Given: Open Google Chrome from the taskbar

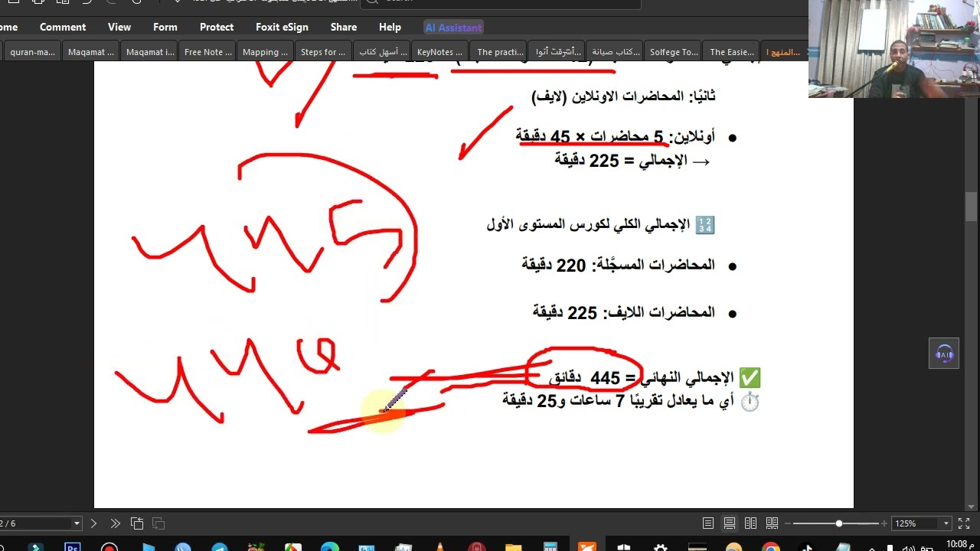Looking at the screenshot, I should click(771, 547).
